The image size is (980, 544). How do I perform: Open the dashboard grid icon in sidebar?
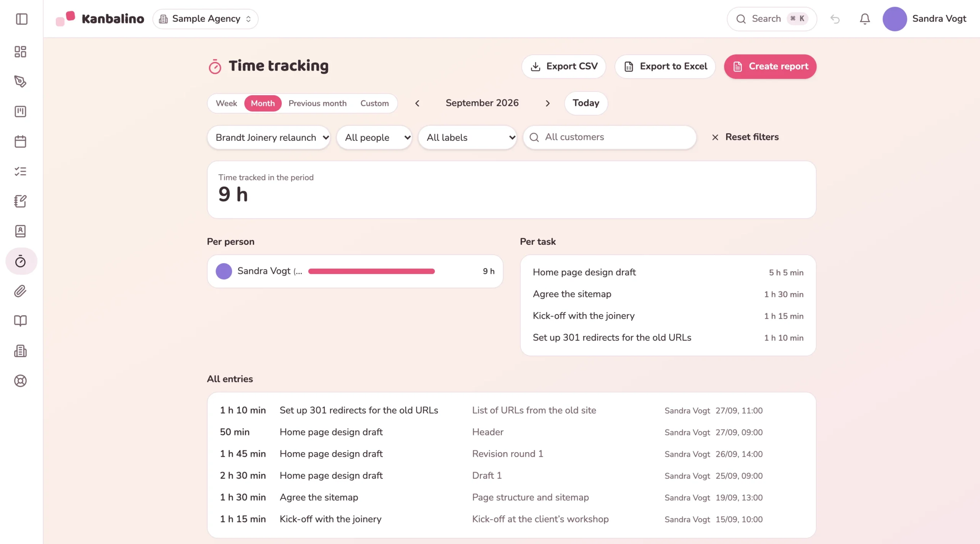[x=20, y=52]
